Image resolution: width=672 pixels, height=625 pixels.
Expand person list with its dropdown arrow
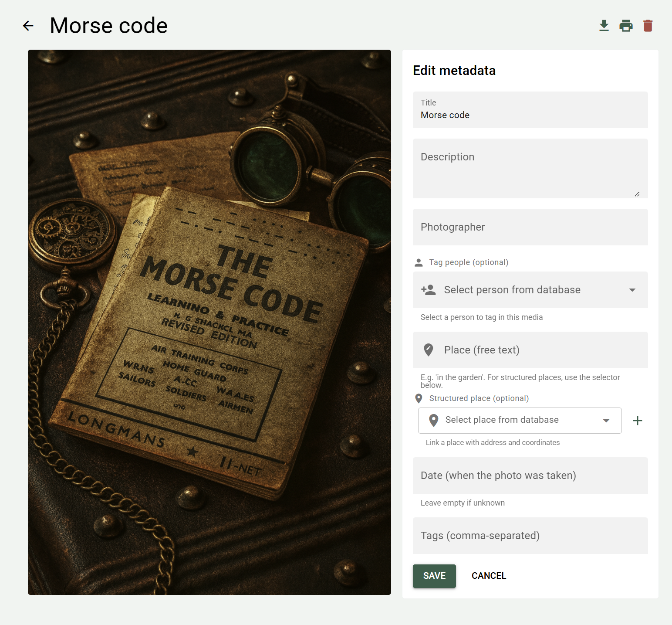point(632,290)
